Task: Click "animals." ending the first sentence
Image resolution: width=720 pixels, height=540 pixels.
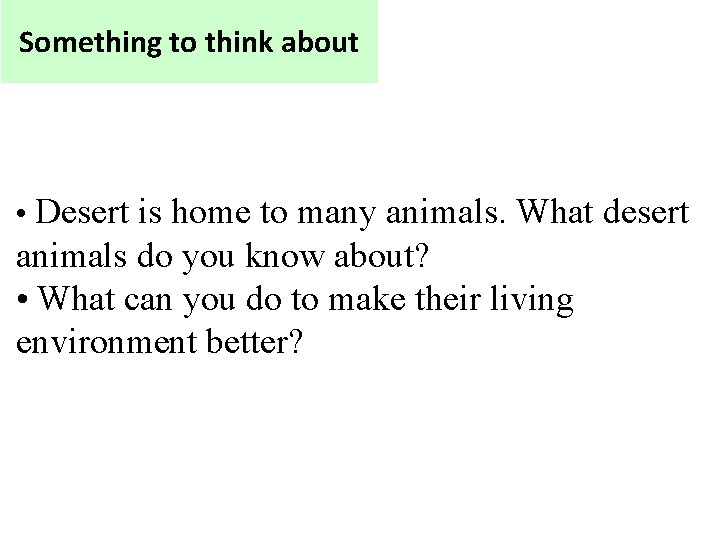Action: point(445,211)
